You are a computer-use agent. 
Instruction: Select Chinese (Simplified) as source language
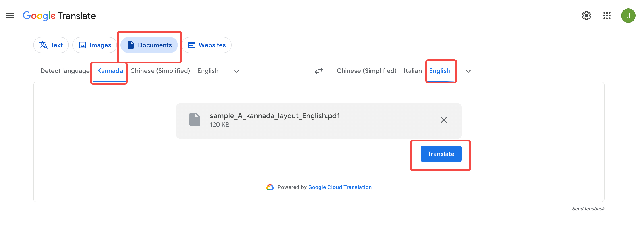tap(160, 71)
